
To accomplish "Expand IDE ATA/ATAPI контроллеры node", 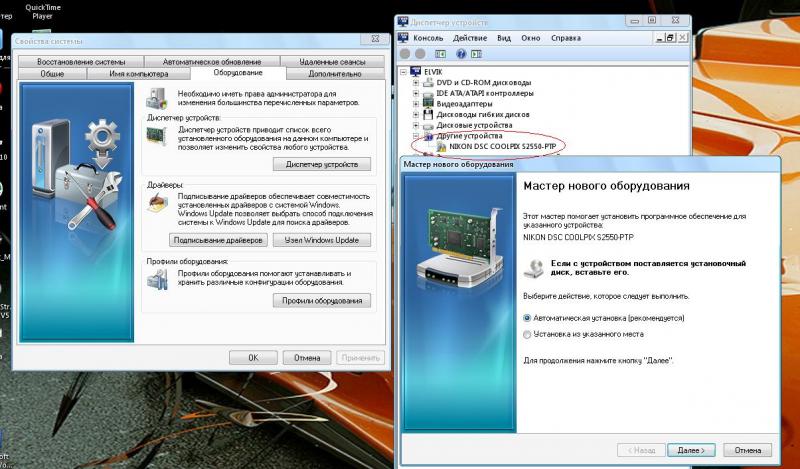I will 416,93.
